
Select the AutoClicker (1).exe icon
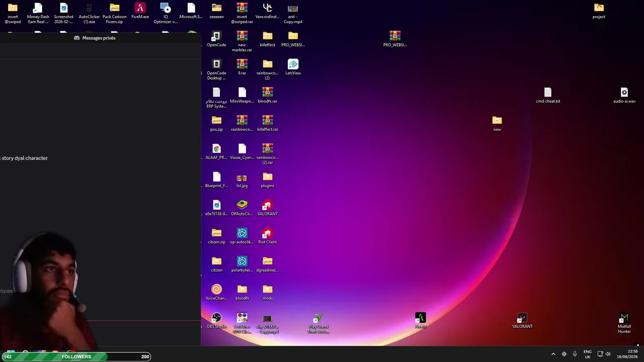click(x=89, y=14)
